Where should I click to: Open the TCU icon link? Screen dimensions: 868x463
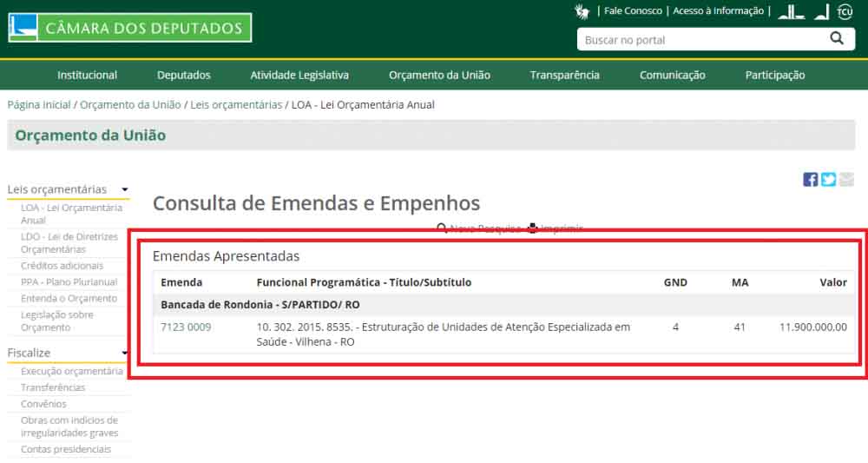point(845,11)
